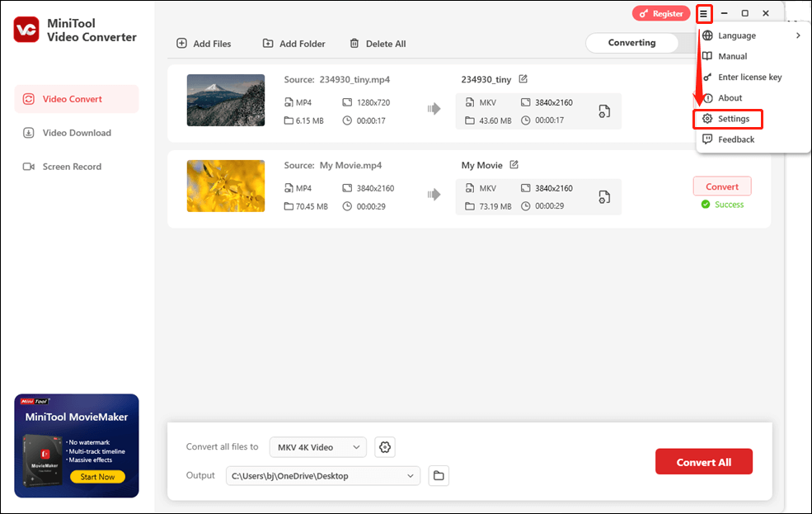Choose Enter license key
The image size is (812, 514).
pos(752,77)
